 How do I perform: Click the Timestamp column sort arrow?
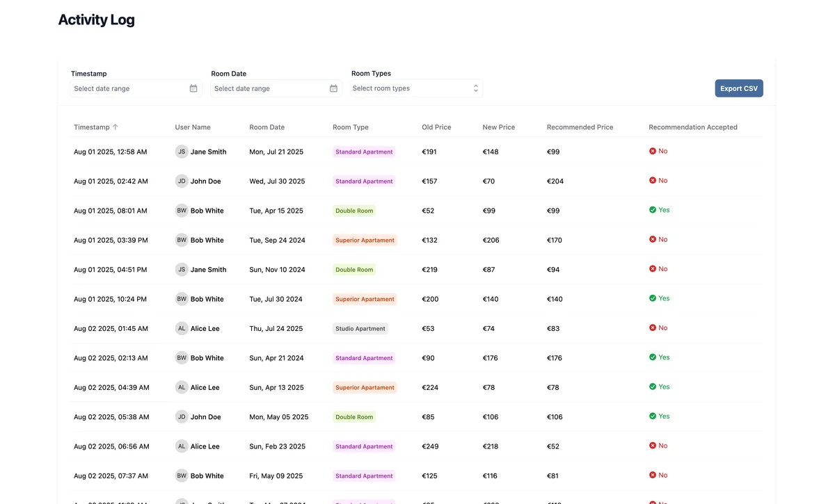(116, 127)
